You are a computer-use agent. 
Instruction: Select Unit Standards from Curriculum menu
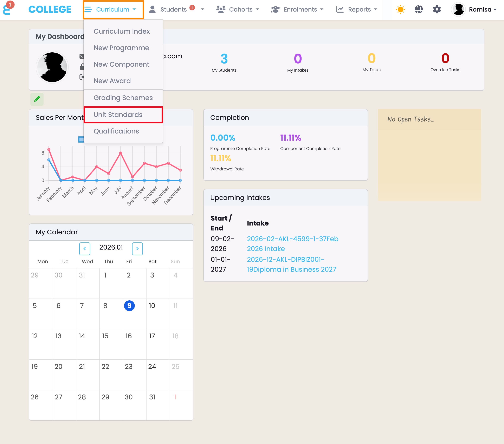pos(118,115)
